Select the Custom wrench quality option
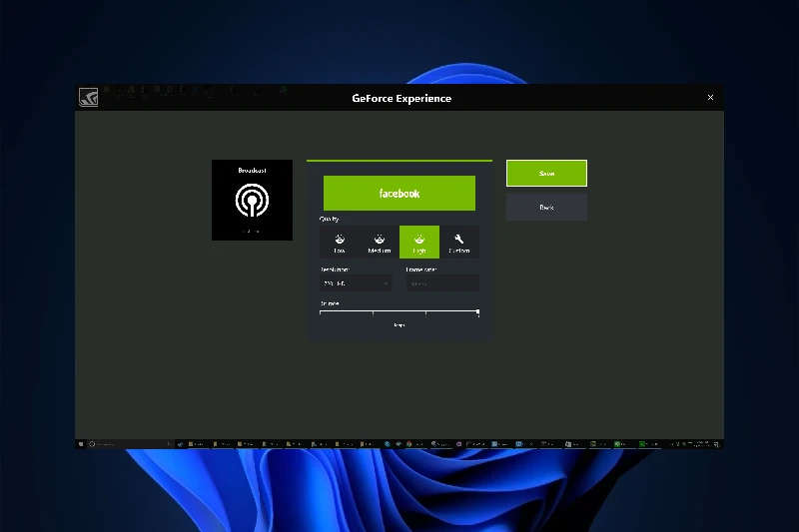Screen dimensions: 799x532 pos(459,242)
